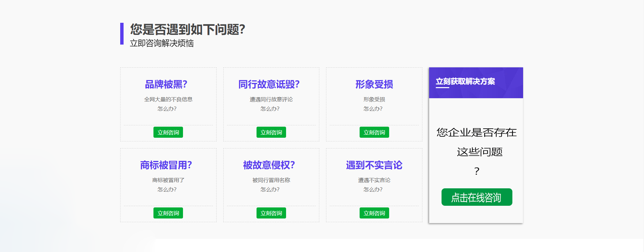Click the 您是否遇到如下问题? section heading
Viewport: 644px width, 252px height.
click(188, 29)
